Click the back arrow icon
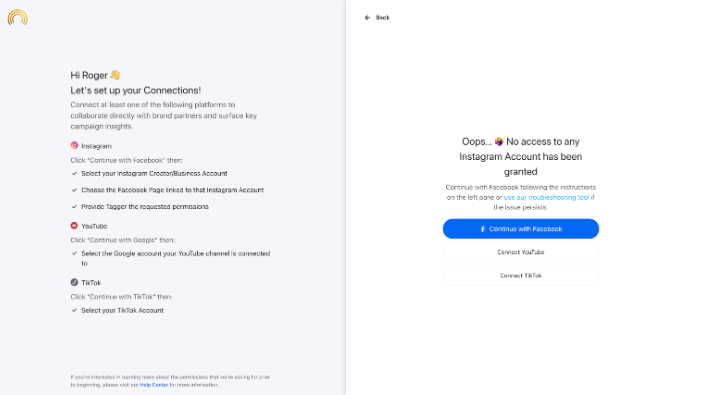The image size is (712, 395). click(367, 18)
